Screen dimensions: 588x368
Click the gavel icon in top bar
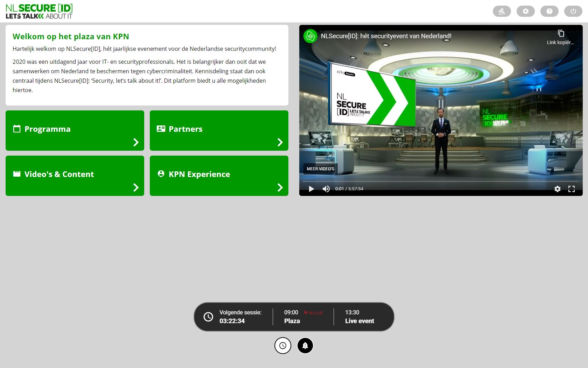coord(502,11)
